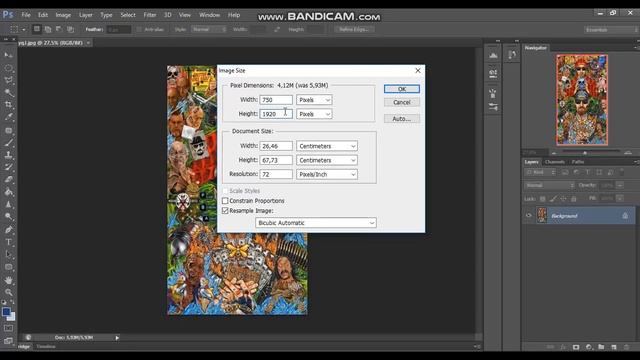Click Cancel in Image Size dialog
This screenshot has height=360, width=640.
[402, 102]
